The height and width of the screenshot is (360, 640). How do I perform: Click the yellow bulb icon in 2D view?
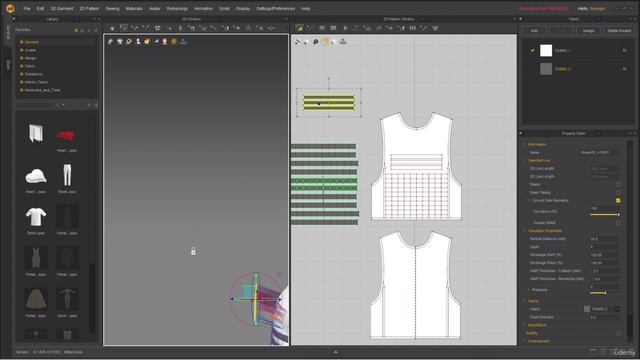325,42
